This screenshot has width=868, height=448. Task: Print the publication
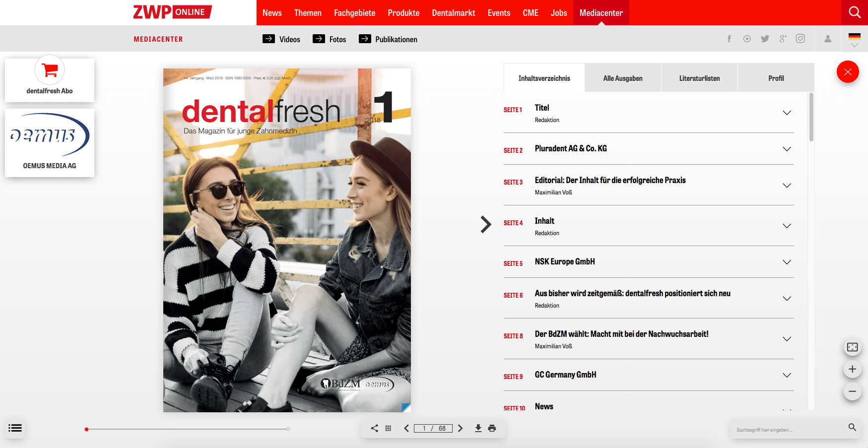coord(492,428)
